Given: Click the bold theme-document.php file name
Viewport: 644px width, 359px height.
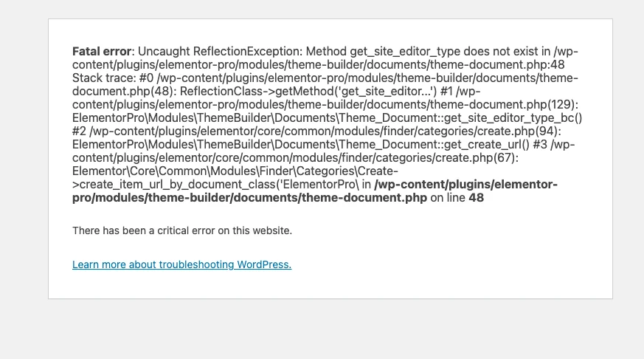Looking at the screenshot, I should (364, 198).
